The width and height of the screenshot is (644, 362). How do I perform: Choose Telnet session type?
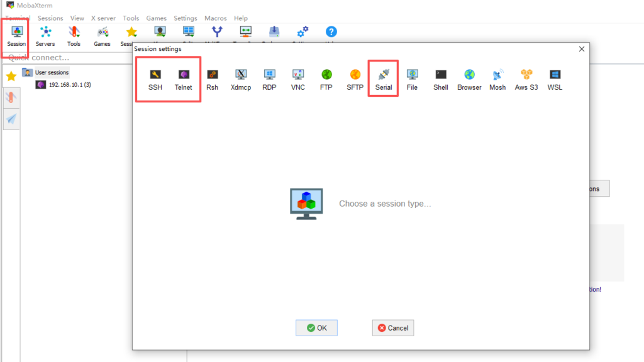coord(183,80)
